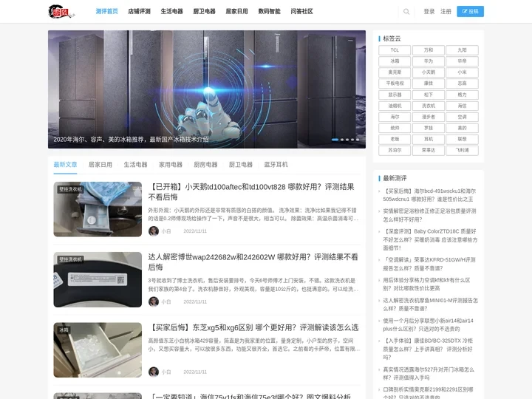Click the site logo in header
Screen dimensions: 532x399
tap(61, 12)
